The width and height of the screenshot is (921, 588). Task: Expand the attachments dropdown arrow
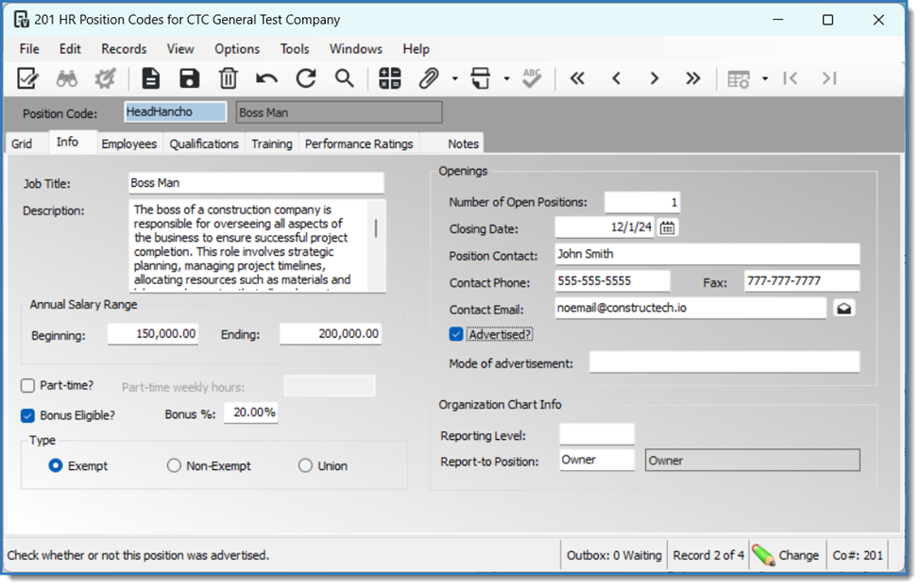coord(454,79)
